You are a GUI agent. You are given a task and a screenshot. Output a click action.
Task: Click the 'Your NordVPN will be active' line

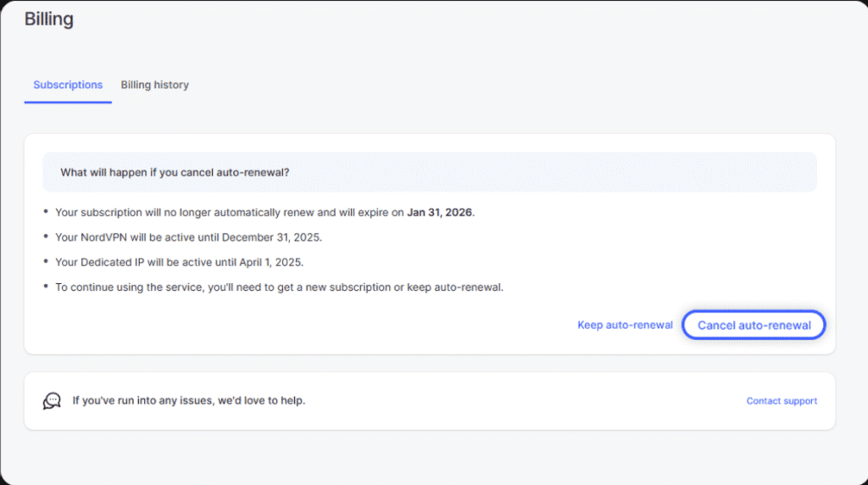pos(127,237)
